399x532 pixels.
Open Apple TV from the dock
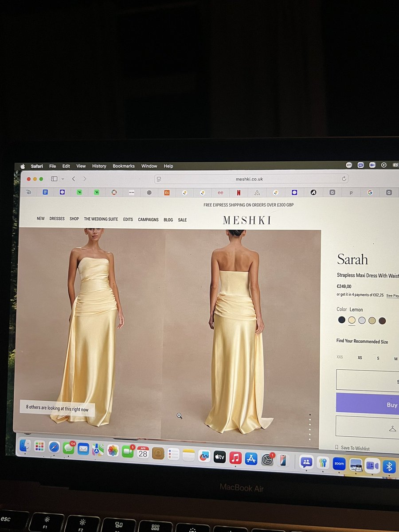[x=219, y=457]
